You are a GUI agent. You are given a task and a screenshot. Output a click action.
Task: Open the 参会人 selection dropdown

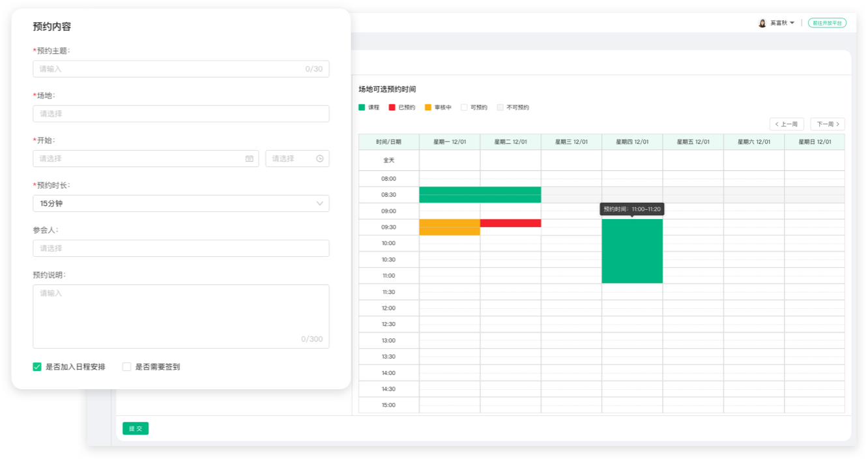pos(181,248)
